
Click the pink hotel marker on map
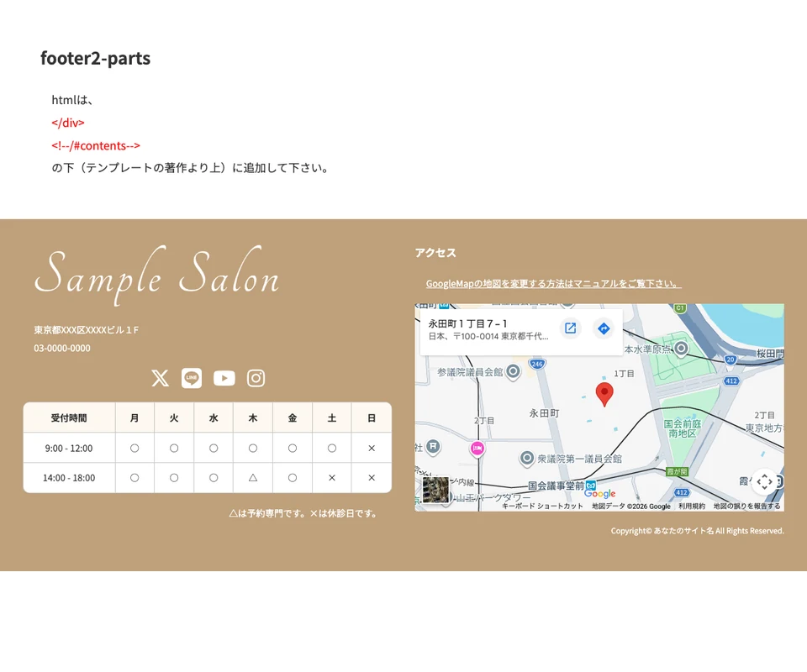pos(477,449)
